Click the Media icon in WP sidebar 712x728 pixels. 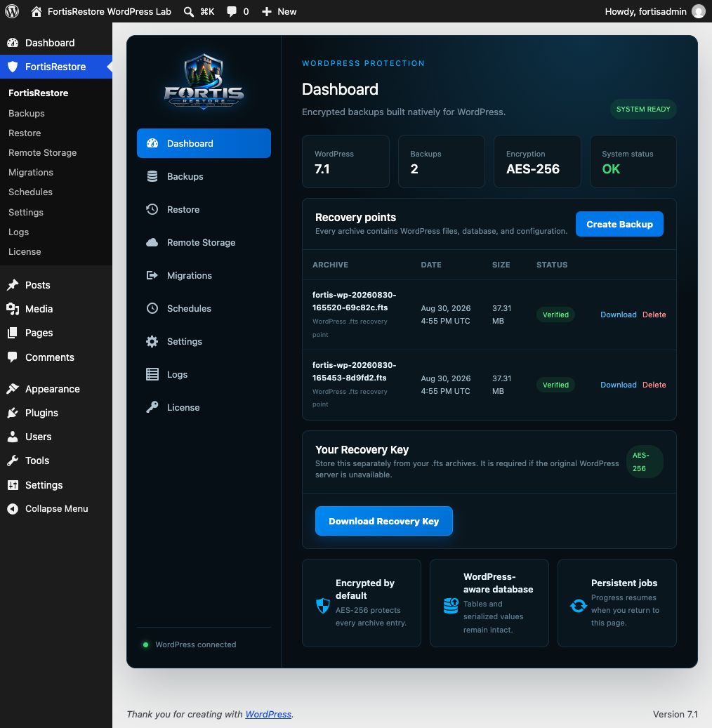pyautogui.click(x=13, y=309)
